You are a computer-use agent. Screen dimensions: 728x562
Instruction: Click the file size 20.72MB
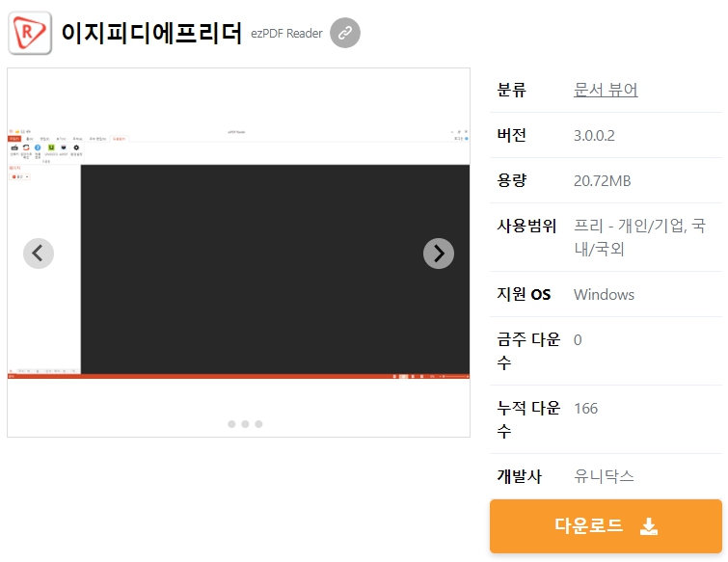coord(603,180)
